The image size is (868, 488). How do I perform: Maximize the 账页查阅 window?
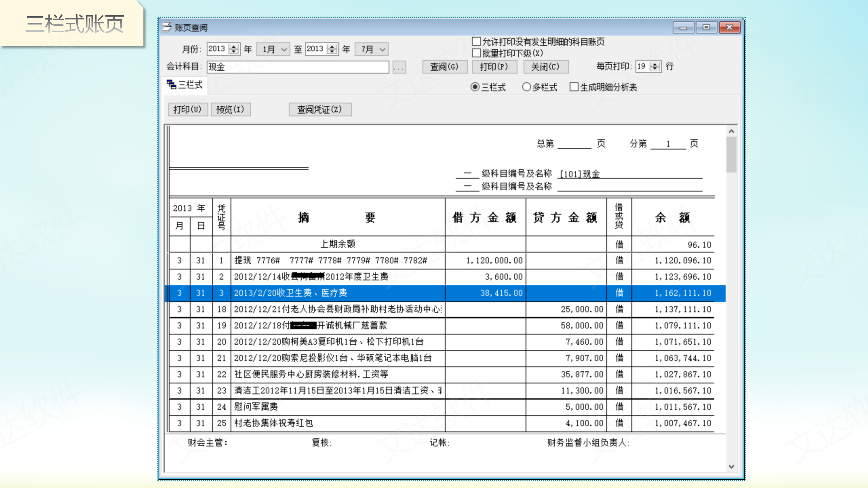click(706, 27)
